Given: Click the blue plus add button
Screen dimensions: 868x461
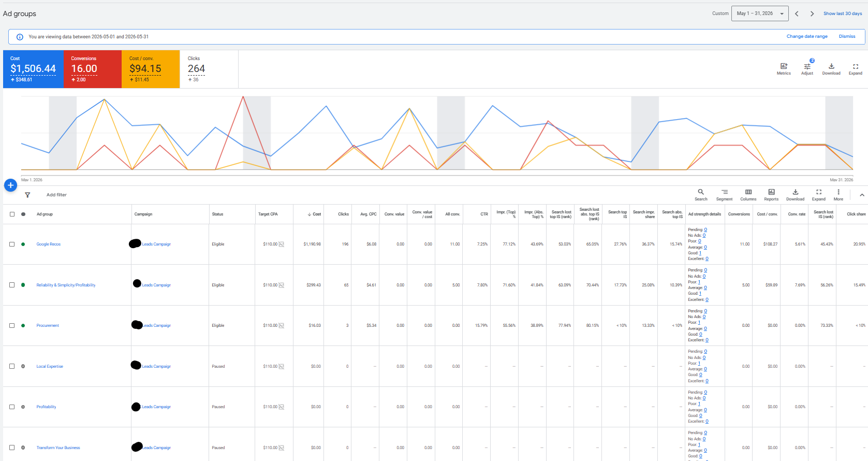Looking at the screenshot, I should (x=11, y=185).
